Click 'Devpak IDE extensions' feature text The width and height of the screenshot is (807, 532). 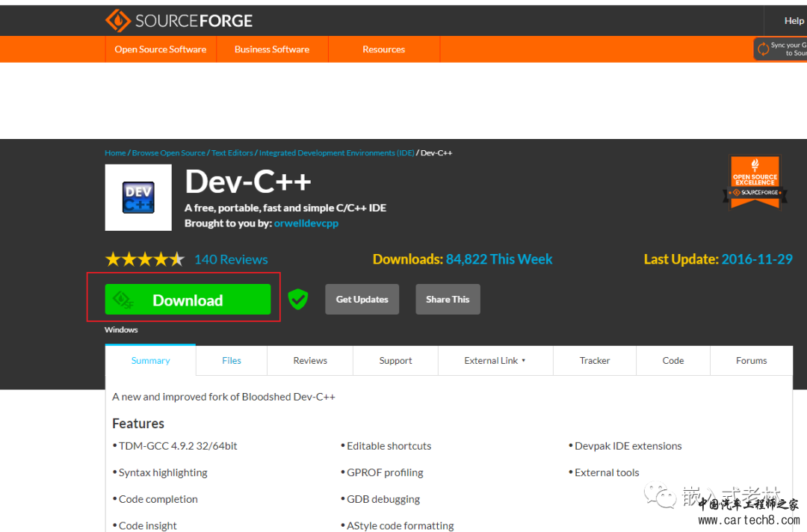628,446
